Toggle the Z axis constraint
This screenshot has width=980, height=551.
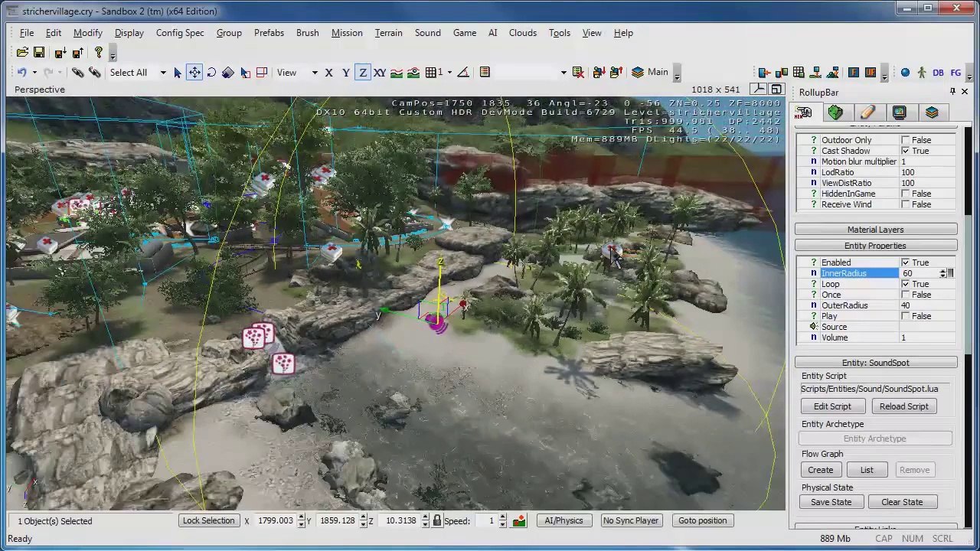(362, 72)
